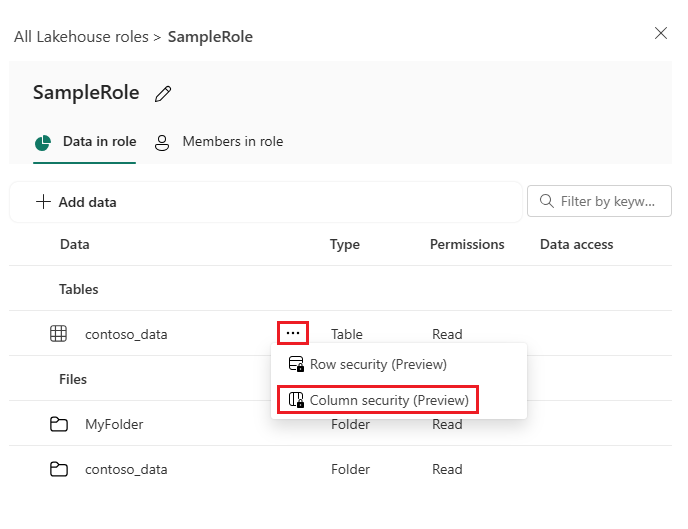Click the table grid icon for contoso_data
The width and height of the screenshot is (688, 529).
tap(59, 334)
